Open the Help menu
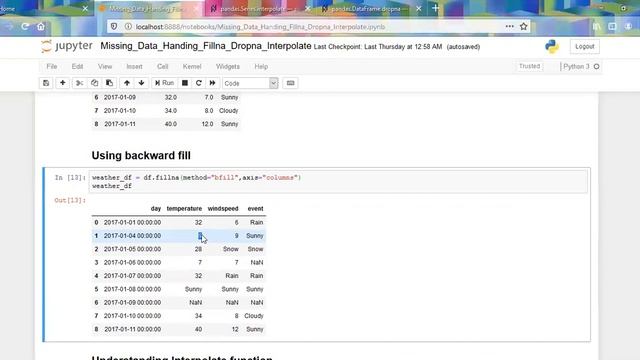The width and height of the screenshot is (640, 360). point(261,67)
